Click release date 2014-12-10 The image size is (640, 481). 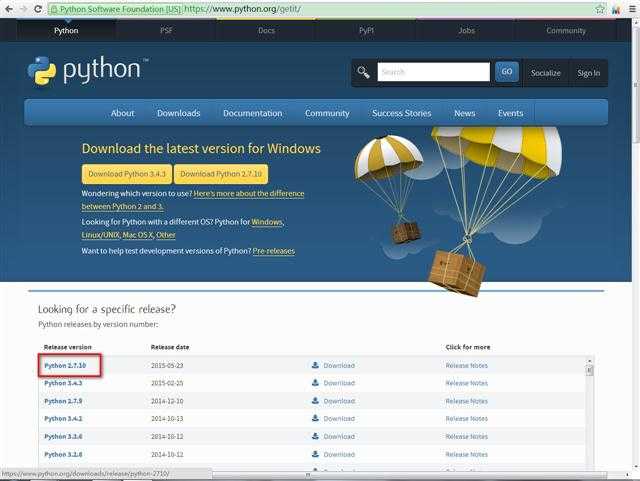tap(167, 401)
